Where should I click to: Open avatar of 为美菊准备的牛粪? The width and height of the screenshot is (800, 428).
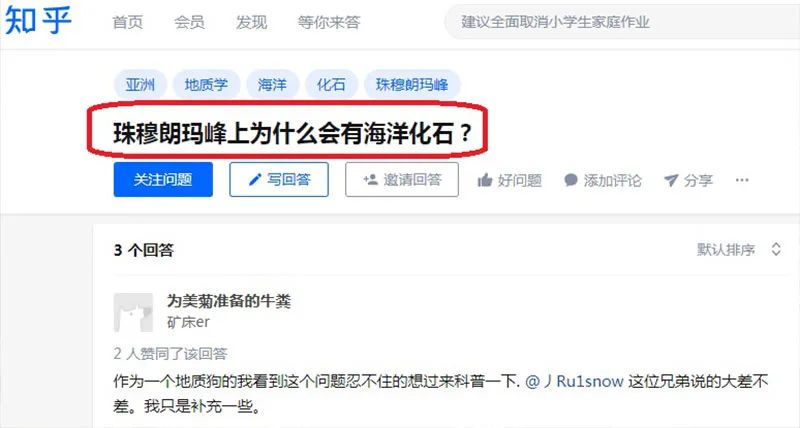point(133,312)
